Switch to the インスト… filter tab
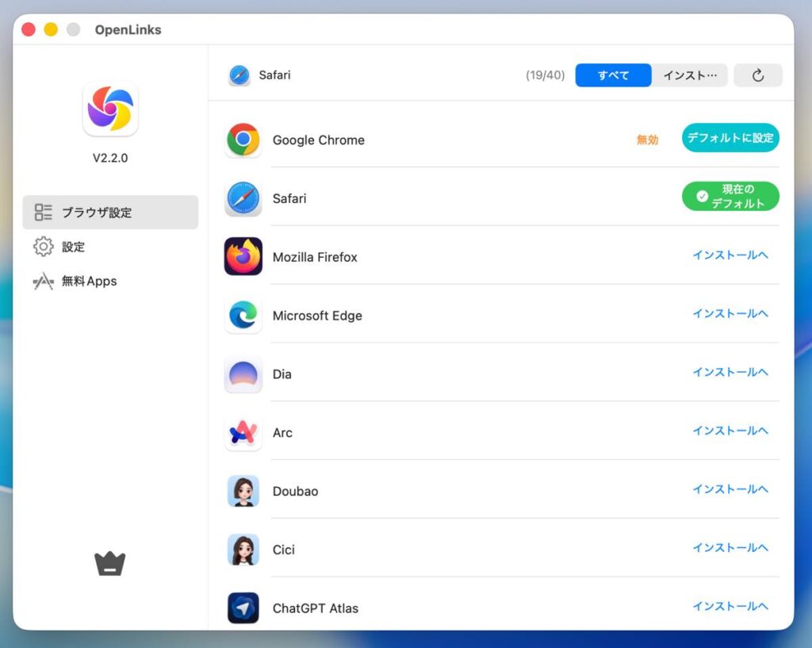 689,75
